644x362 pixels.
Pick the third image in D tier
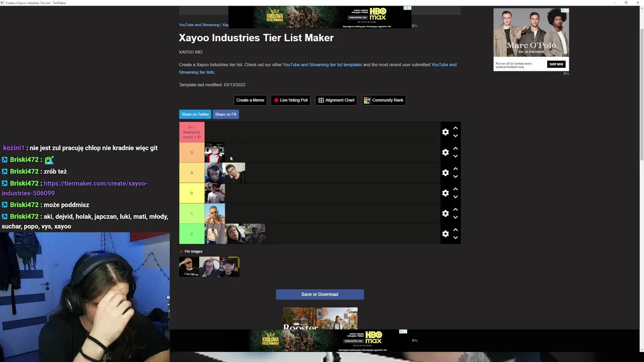255,234
